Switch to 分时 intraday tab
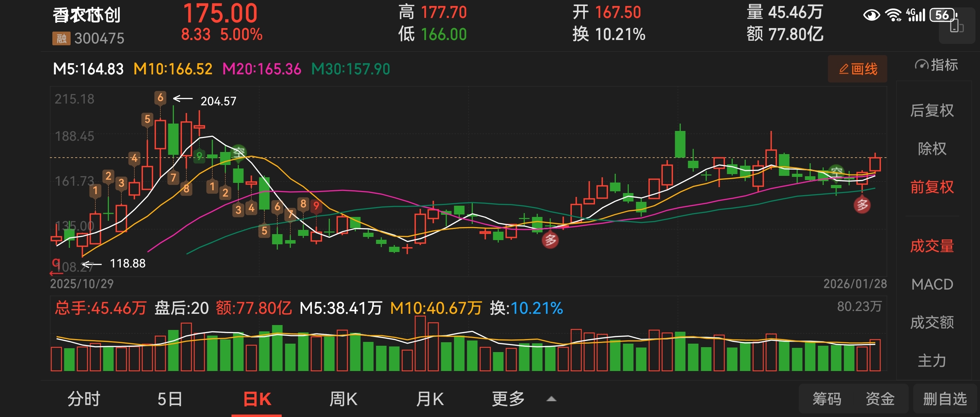 tap(84, 399)
